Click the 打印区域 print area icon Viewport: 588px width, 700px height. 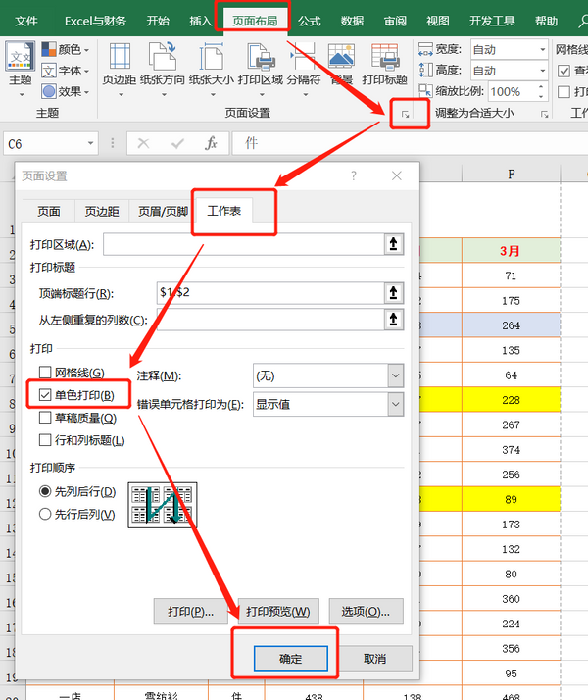click(261, 57)
